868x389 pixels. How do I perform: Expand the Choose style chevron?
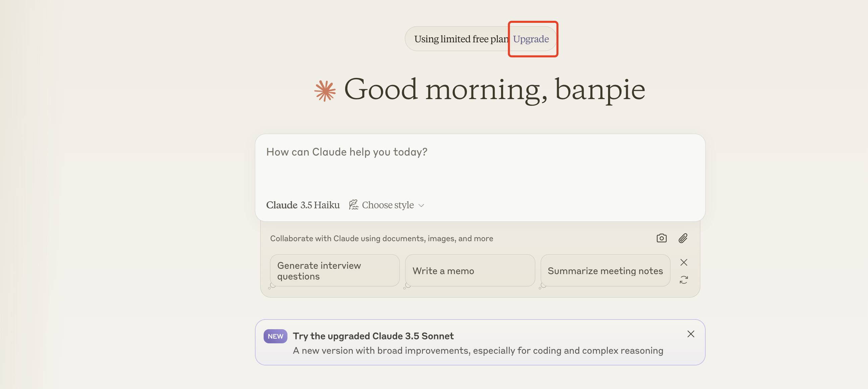point(421,205)
